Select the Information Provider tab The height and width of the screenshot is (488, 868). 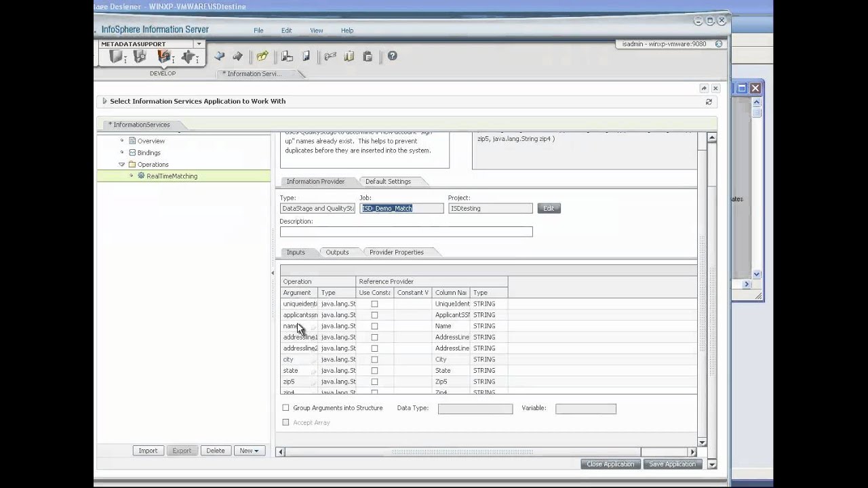pos(315,181)
